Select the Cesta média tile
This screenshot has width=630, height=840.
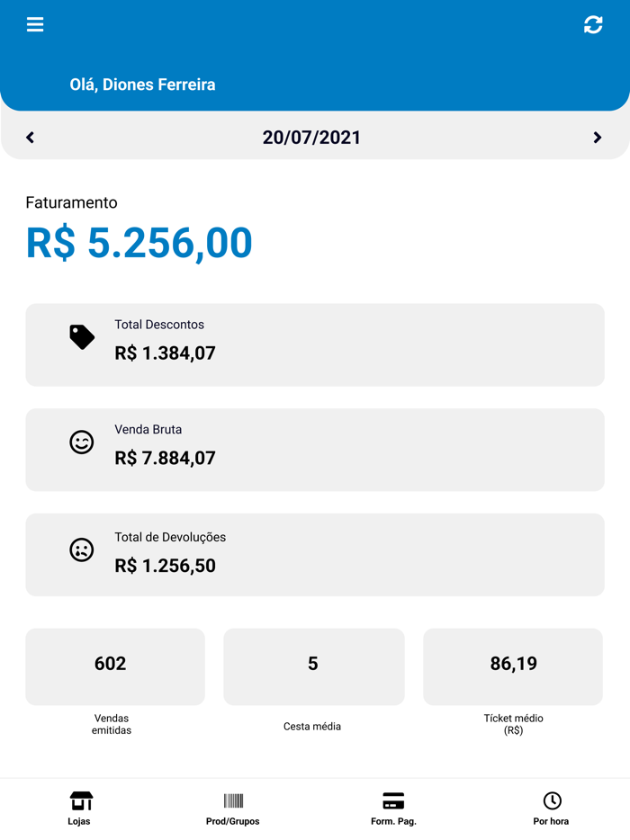pos(313,666)
